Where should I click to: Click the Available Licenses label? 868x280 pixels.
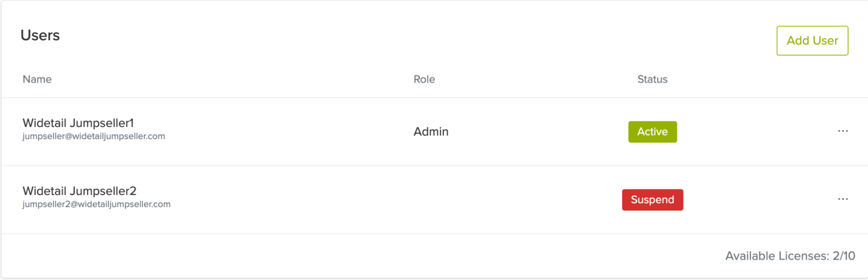777,256
